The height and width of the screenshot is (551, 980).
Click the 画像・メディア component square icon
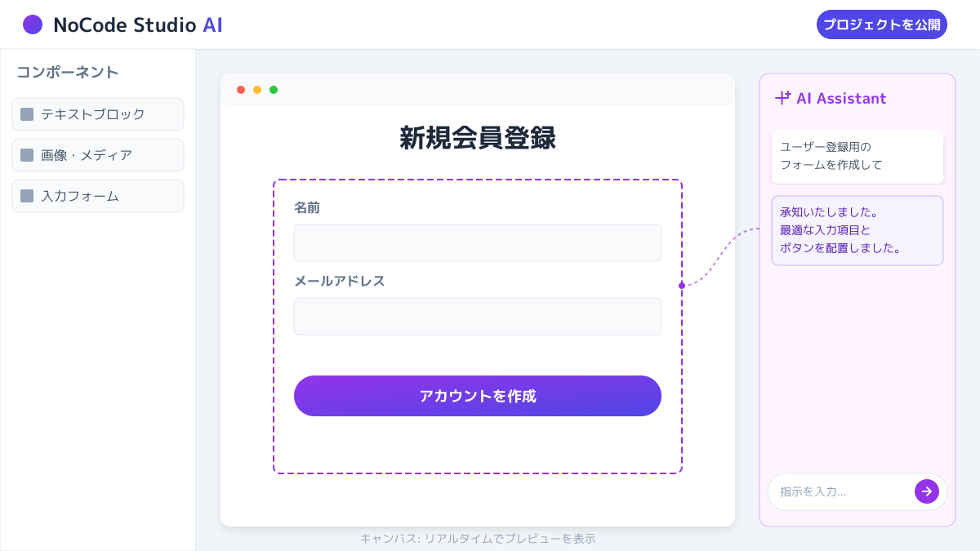[x=27, y=155]
